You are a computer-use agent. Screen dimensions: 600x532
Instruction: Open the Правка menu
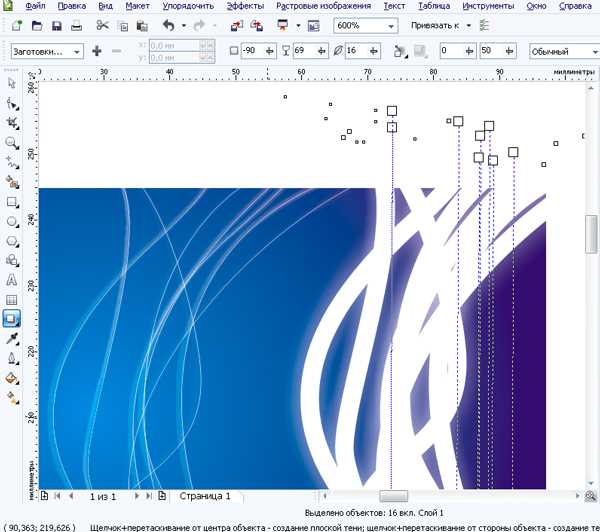pyautogui.click(x=72, y=6)
